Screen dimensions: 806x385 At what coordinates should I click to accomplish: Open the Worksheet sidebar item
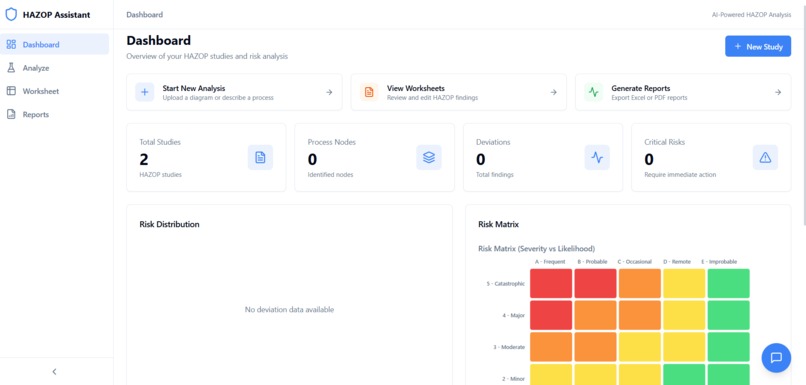[x=54, y=91]
